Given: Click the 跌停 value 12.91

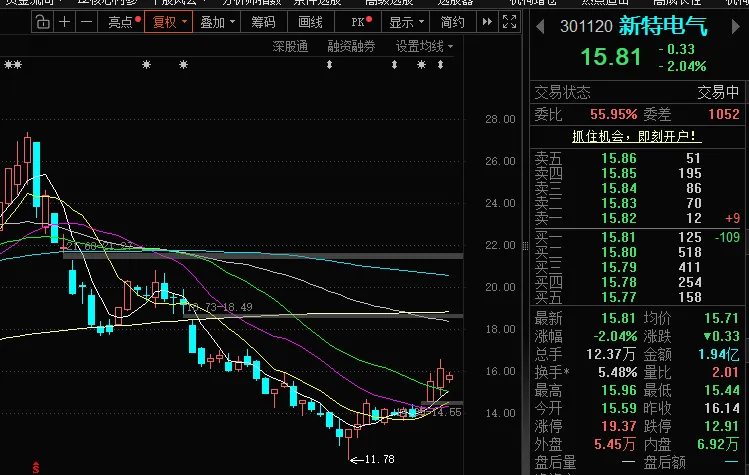Looking at the screenshot, I should [722, 426].
